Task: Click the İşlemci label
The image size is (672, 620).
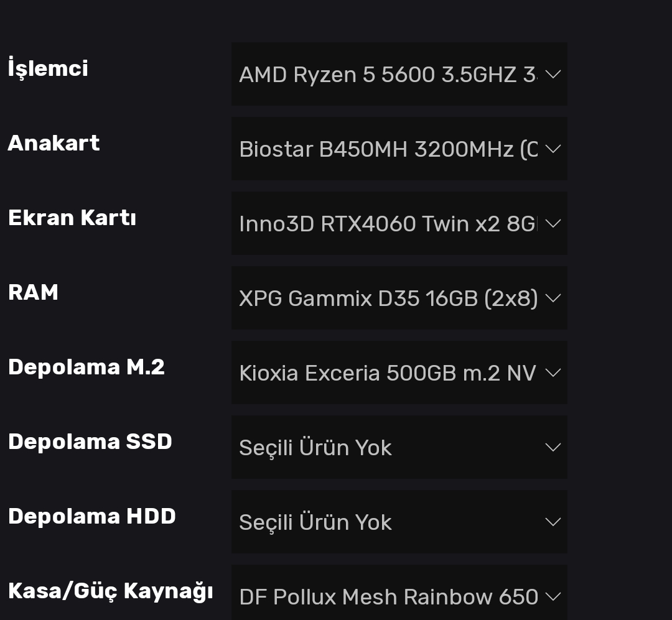Action: pos(48,68)
